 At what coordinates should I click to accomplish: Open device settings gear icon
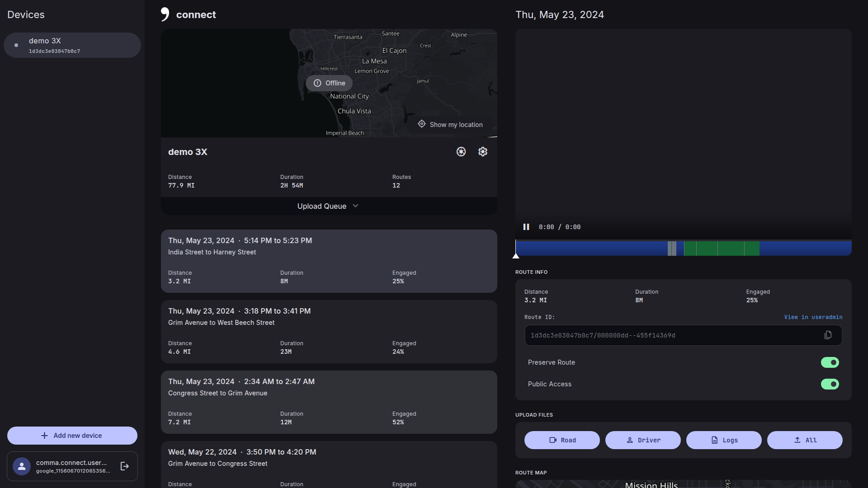[482, 152]
